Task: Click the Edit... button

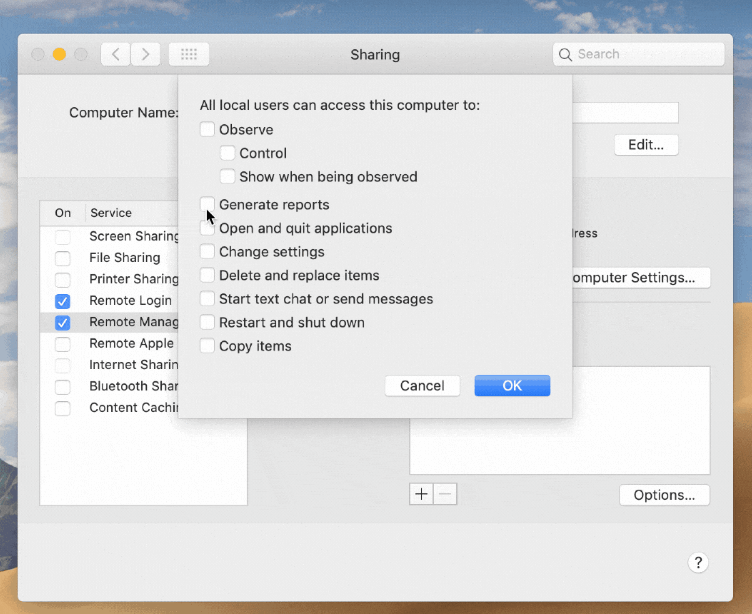Action: [646, 144]
